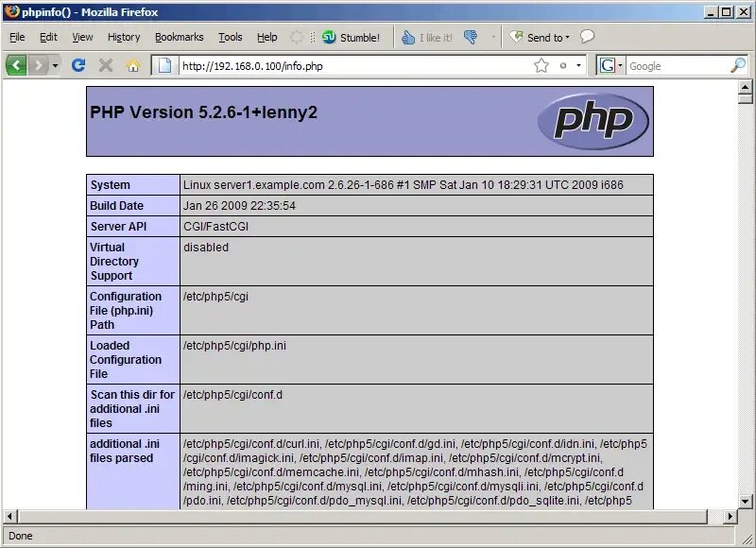Click the Loaded Configuration File label
Screen dimensions: 756x548
126,360
